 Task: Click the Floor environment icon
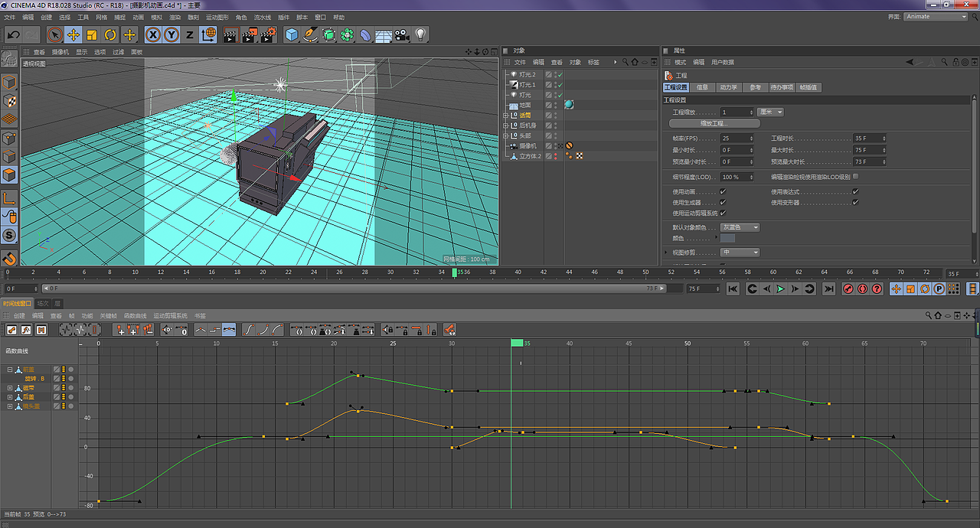click(384, 34)
